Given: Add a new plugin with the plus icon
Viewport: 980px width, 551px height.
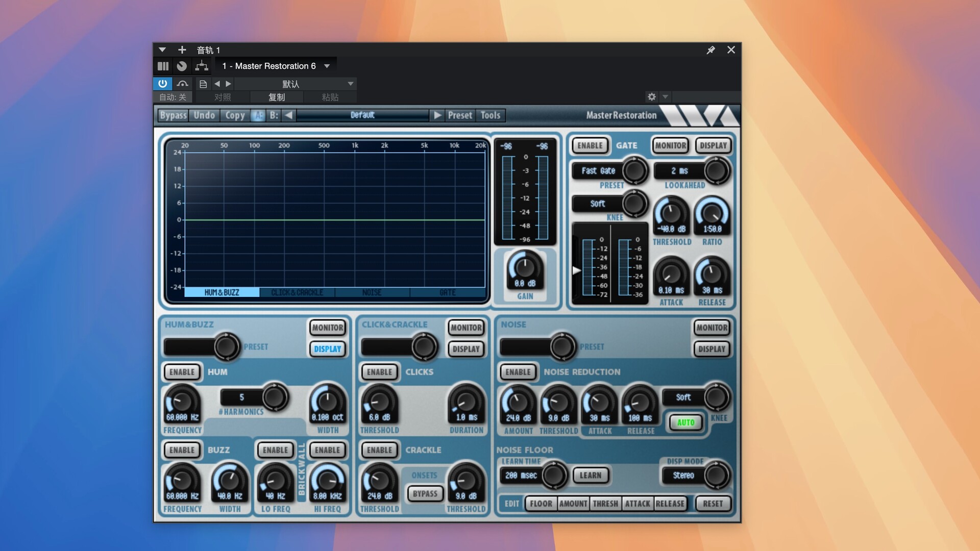Looking at the screenshot, I should click(x=182, y=50).
